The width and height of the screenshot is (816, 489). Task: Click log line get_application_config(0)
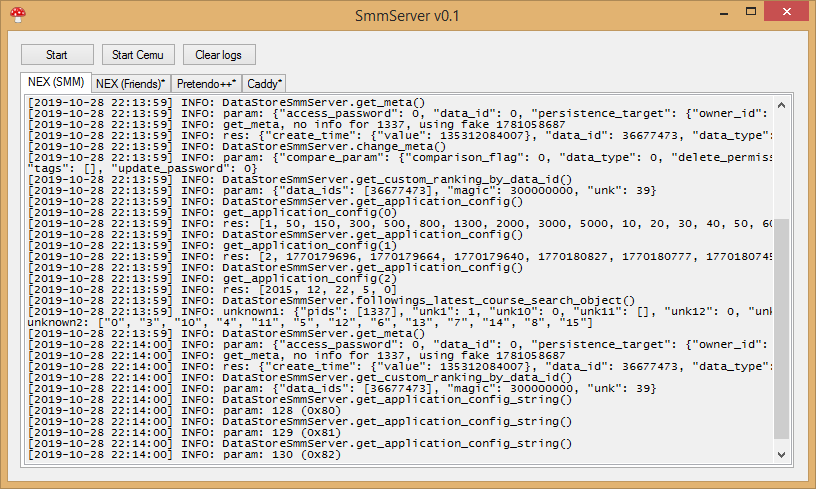[x=212, y=213]
